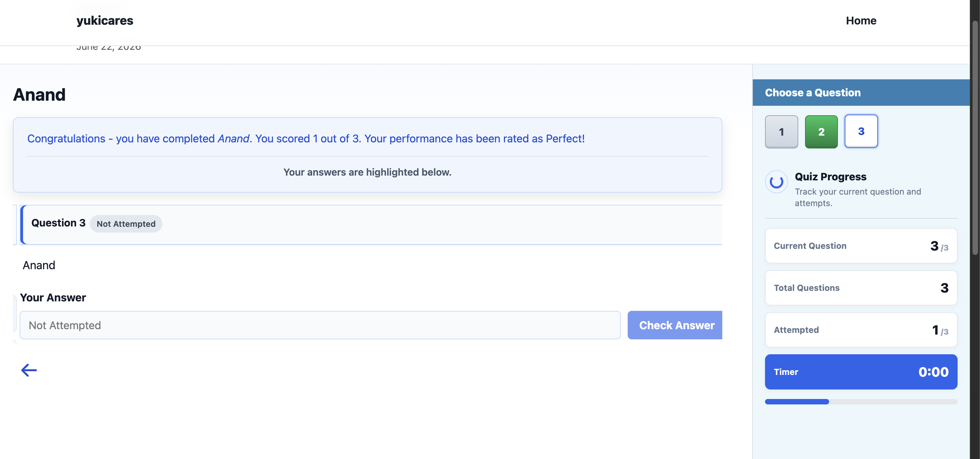The width and height of the screenshot is (980, 459).
Task: Click the Timer 0:00 panel
Action: point(861,372)
